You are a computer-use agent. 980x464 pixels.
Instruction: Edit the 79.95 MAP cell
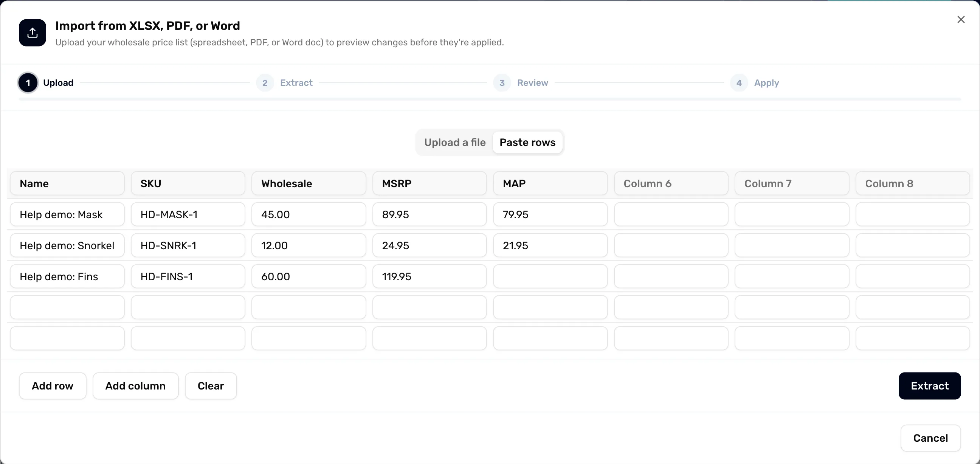pos(550,214)
